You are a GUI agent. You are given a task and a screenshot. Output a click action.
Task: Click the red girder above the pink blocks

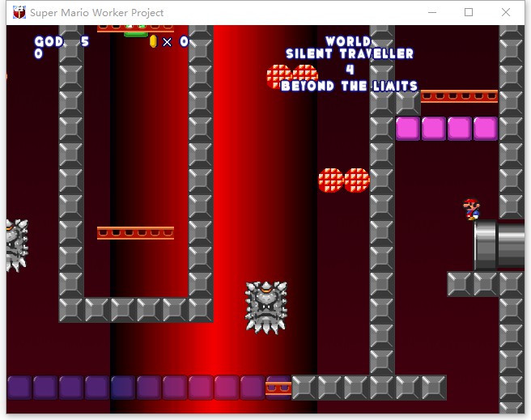coord(459,96)
